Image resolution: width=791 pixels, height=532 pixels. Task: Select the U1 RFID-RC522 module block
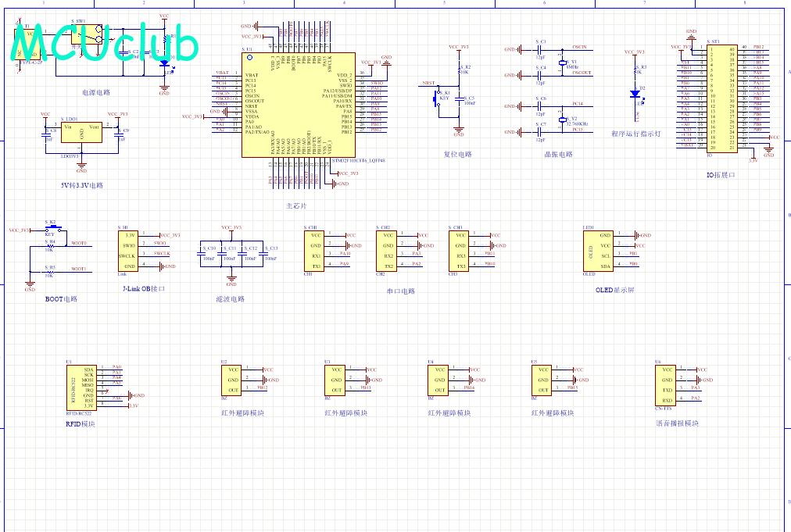click(82, 387)
